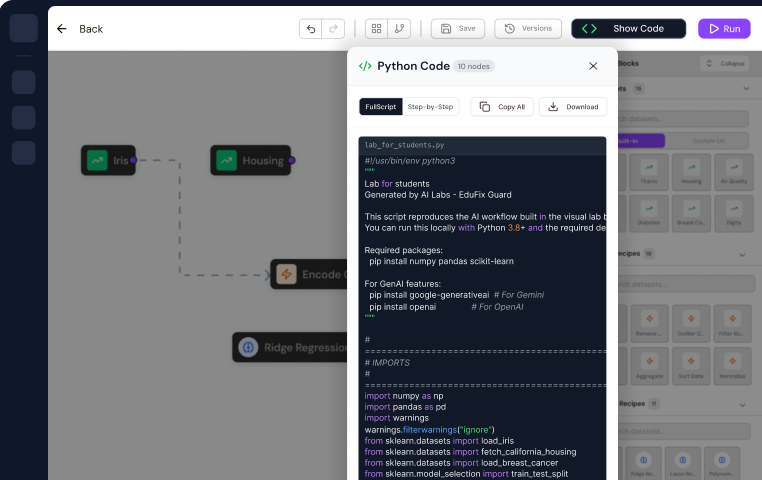Click the Iris node output port
Viewport: 762px width, 480px height.
tap(133, 160)
